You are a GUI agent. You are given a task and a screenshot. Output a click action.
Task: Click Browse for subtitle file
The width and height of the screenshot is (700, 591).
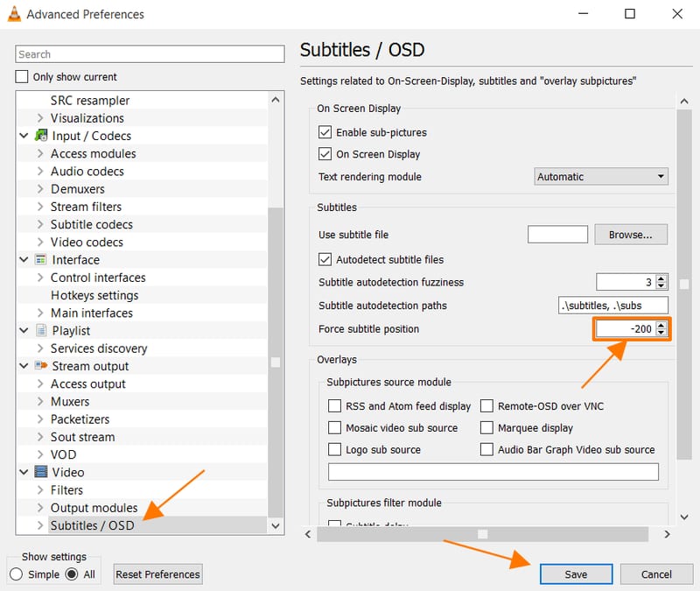click(x=631, y=235)
